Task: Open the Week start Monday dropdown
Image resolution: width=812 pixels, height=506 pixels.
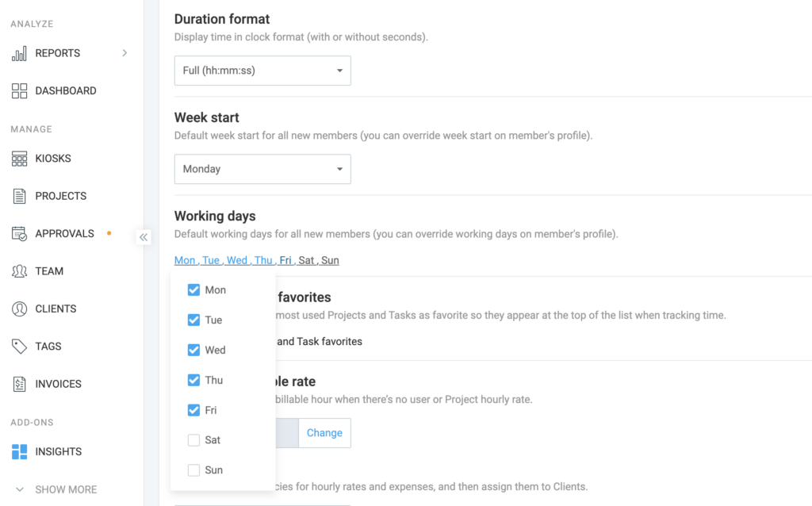Action: pyautogui.click(x=262, y=169)
